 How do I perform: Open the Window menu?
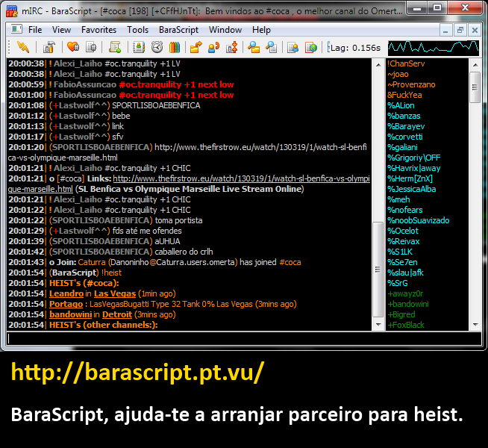[x=225, y=30]
